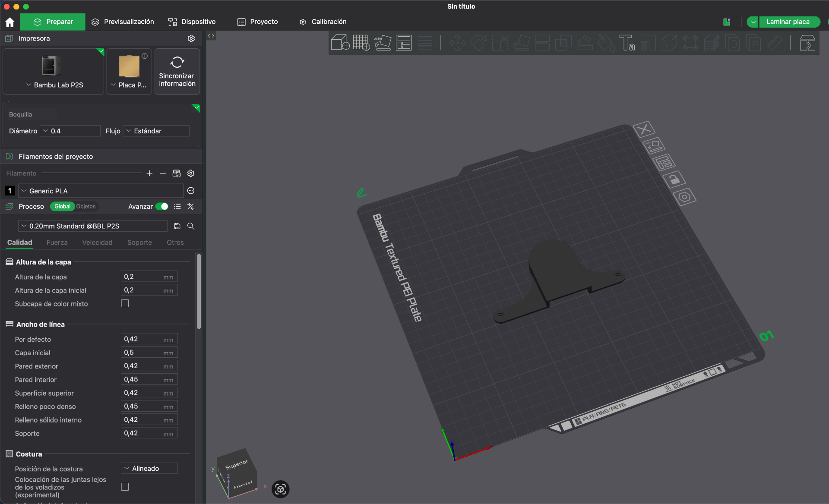Image resolution: width=829 pixels, height=504 pixels.
Task: Enable Subcapa de color mixto checkbox
Action: [x=125, y=304]
